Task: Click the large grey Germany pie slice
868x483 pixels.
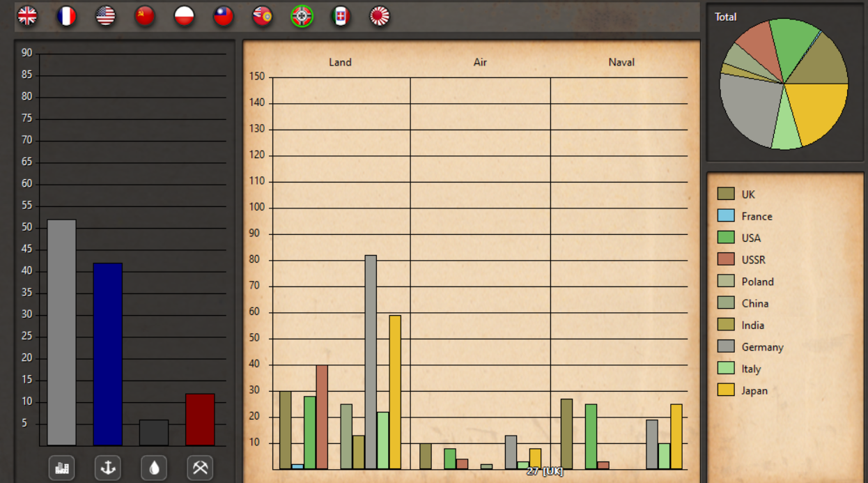Action: [x=750, y=108]
